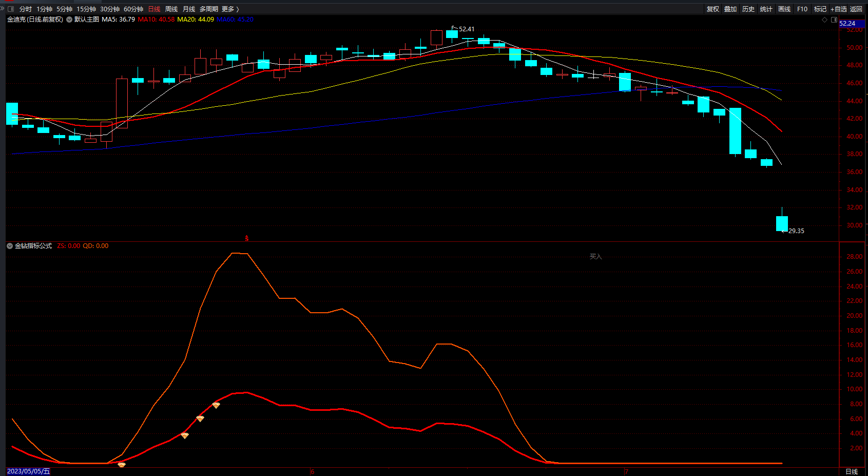Open the main chart indicator dropdown arrow
Image resolution: width=868 pixels, height=476 pixels.
69,20
